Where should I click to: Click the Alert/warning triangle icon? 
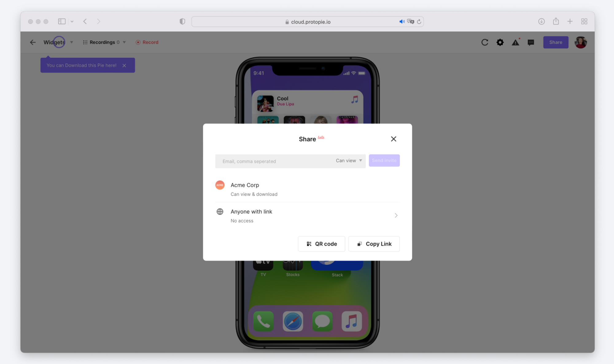coord(515,42)
